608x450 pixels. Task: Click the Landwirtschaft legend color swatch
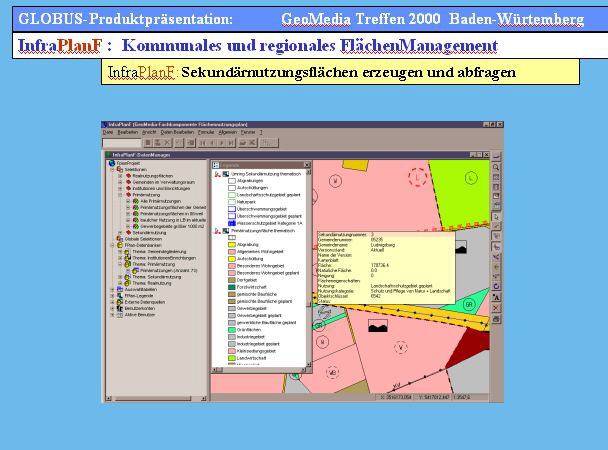pos(232,358)
